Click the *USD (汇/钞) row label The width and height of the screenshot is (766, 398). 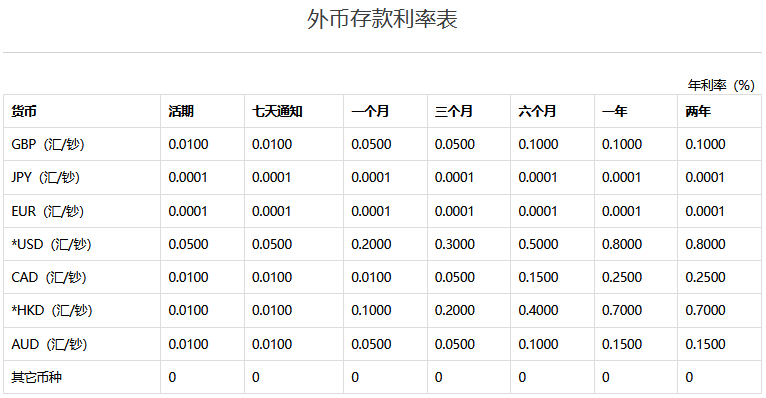click(51, 244)
